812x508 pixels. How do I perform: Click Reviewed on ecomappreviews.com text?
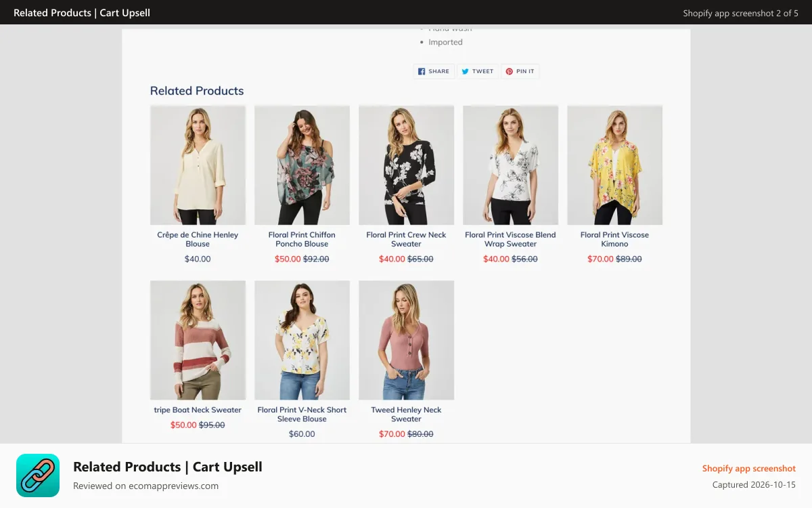pyautogui.click(x=145, y=486)
